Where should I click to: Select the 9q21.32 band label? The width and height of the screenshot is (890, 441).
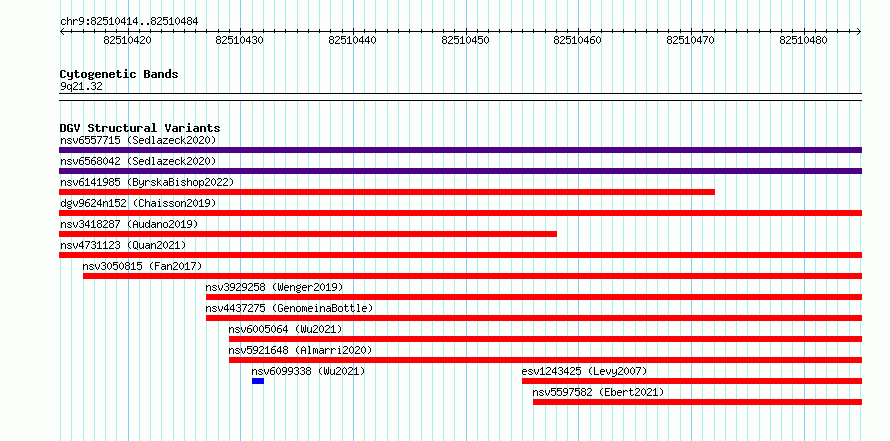point(81,87)
